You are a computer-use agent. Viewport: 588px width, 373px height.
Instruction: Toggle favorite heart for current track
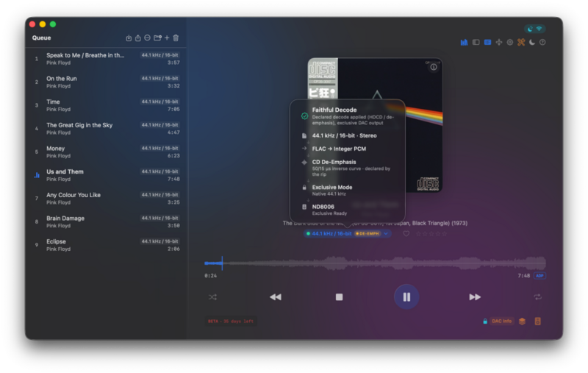pos(406,234)
